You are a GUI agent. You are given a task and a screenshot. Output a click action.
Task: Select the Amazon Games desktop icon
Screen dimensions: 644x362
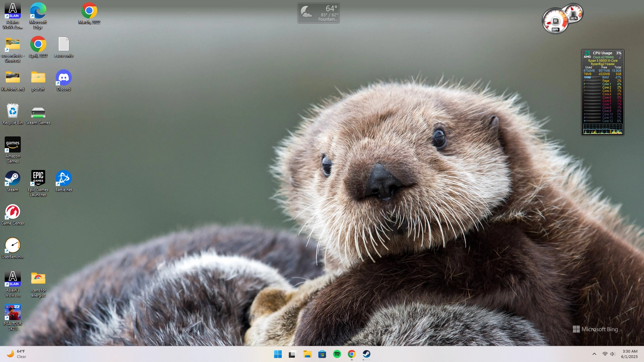(x=13, y=150)
